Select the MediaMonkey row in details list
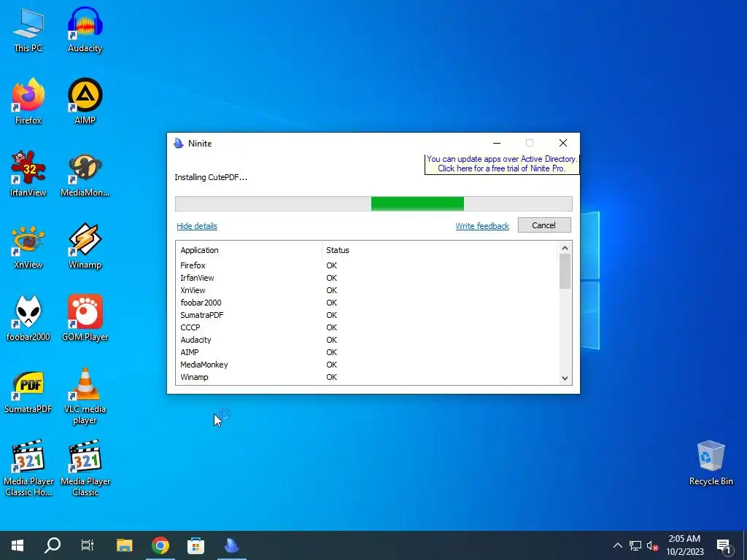747x560 pixels. [367, 365]
